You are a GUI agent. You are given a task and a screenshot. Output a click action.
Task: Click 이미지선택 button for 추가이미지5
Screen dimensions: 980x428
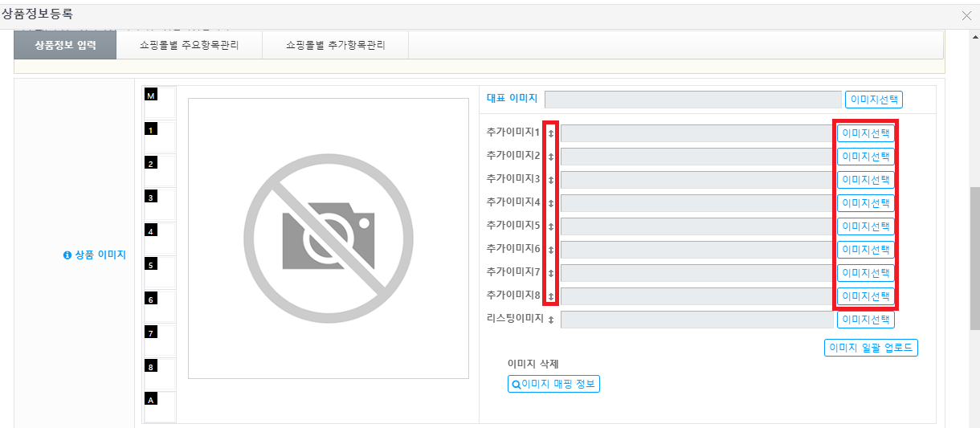tap(866, 226)
